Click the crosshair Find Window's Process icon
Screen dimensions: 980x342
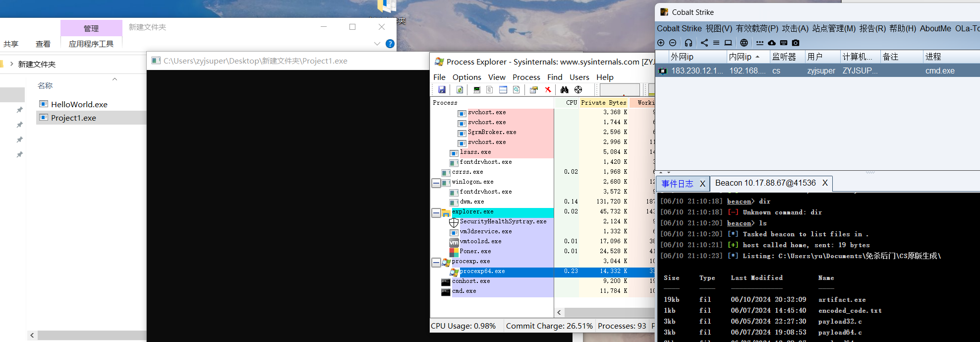(578, 90)
